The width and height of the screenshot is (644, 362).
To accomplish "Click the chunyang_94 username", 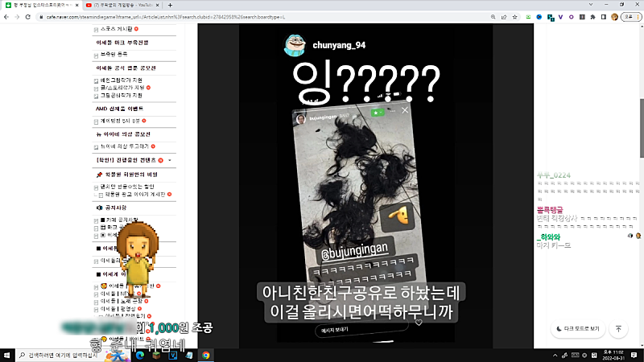I will click(339, 45).
